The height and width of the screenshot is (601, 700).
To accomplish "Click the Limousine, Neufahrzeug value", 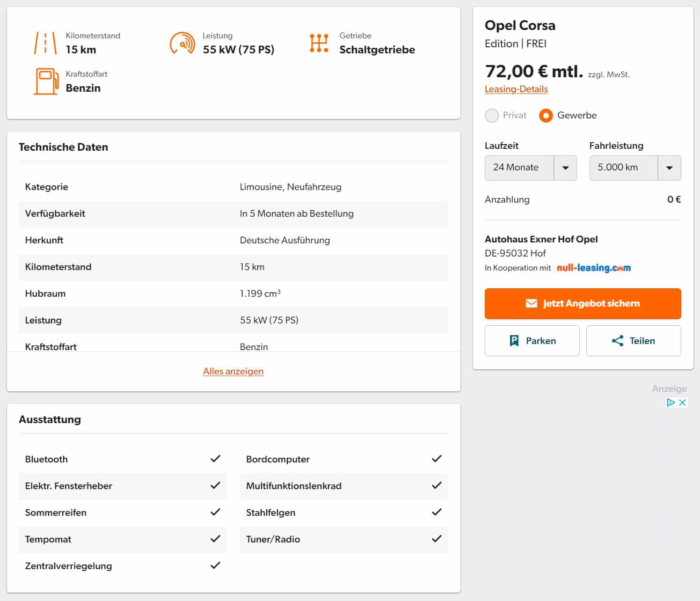I will coord(291,187).
